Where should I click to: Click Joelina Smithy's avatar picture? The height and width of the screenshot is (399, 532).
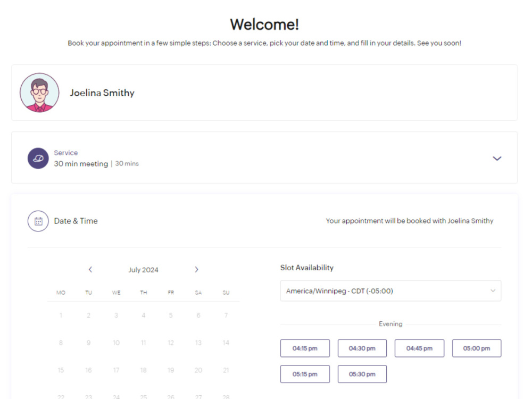pyautogui.click(x=39, y=93)
